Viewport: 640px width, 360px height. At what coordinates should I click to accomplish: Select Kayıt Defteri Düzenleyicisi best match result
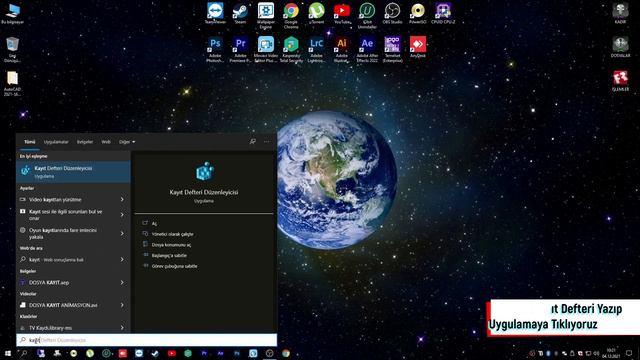click(x=73, y=172)
